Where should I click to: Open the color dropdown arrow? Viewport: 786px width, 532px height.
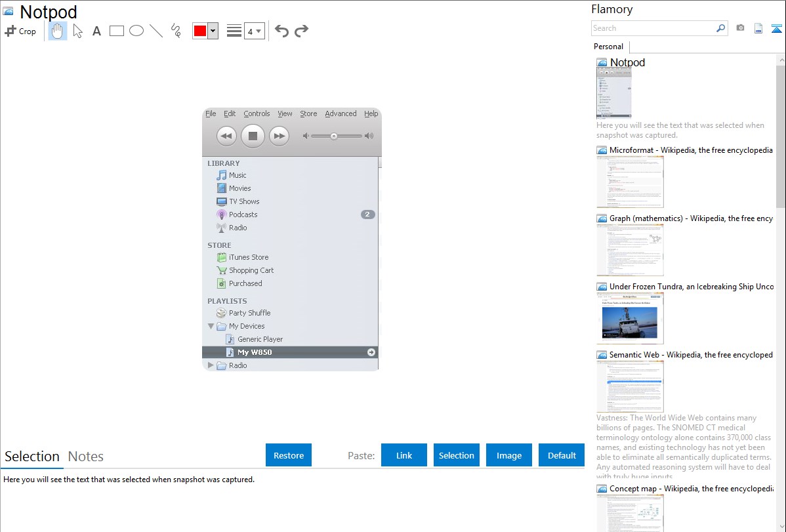click(213, 31)
